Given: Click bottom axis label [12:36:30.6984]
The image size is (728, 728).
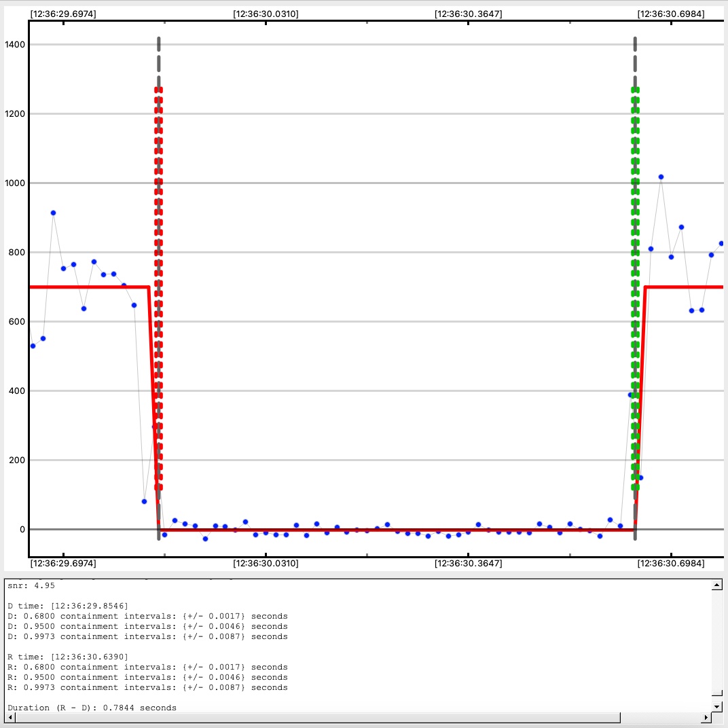Looking at the screenshot, I should click(671, 563).
